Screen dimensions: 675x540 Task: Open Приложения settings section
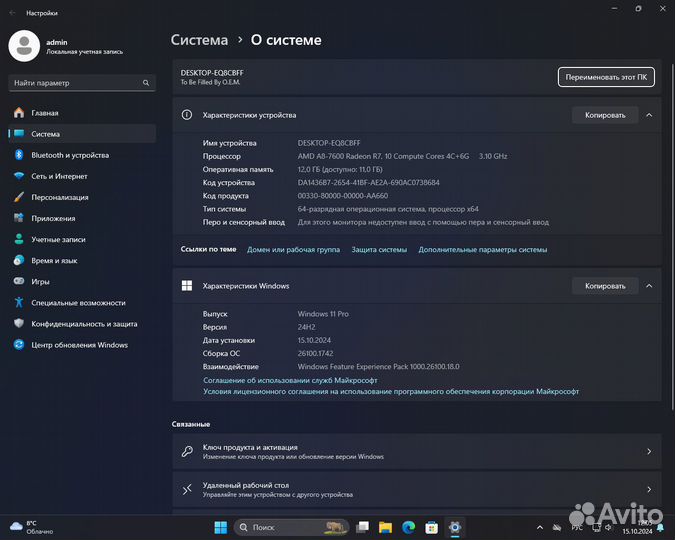click(x=82, y=218)
